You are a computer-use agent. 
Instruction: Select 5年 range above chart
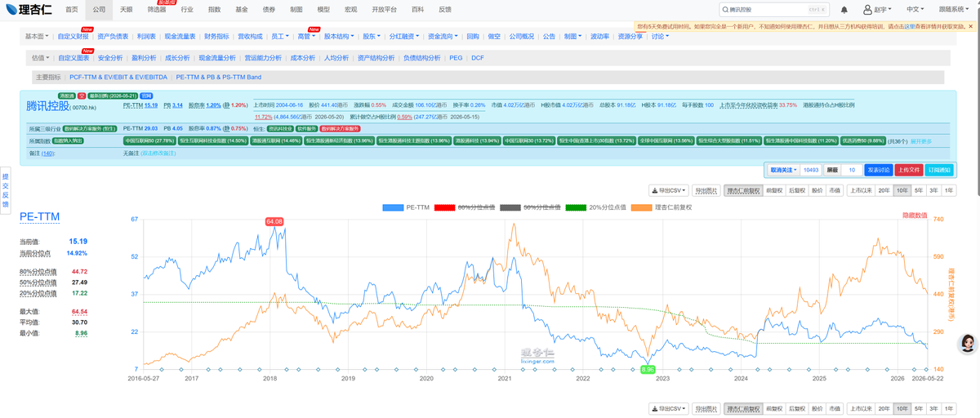919,190
